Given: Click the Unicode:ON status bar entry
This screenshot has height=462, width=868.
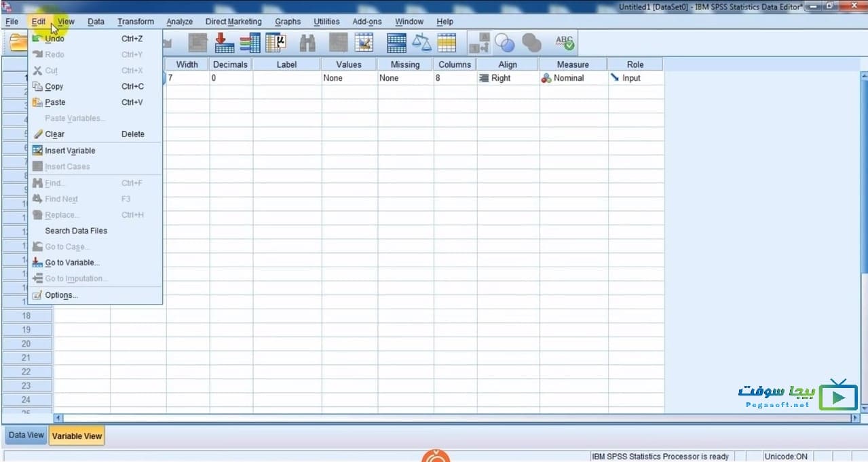Looking at the screenshot, I should (x=786, y=457).
